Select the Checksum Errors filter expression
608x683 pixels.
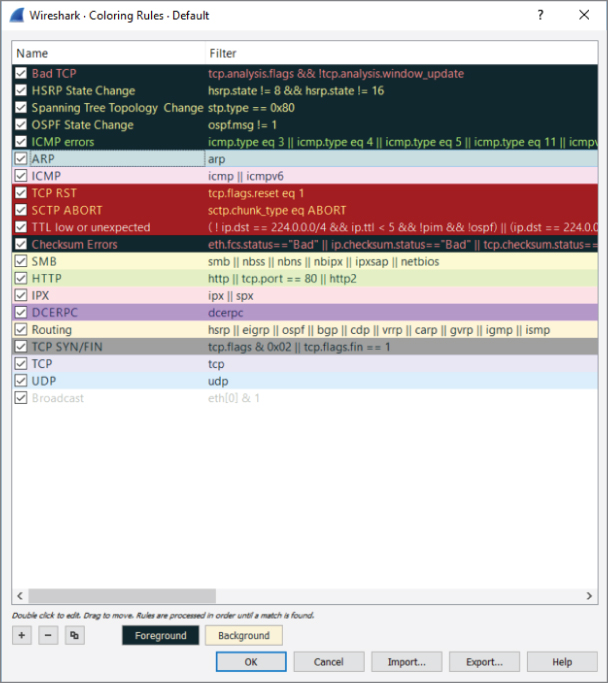point(402,244)
